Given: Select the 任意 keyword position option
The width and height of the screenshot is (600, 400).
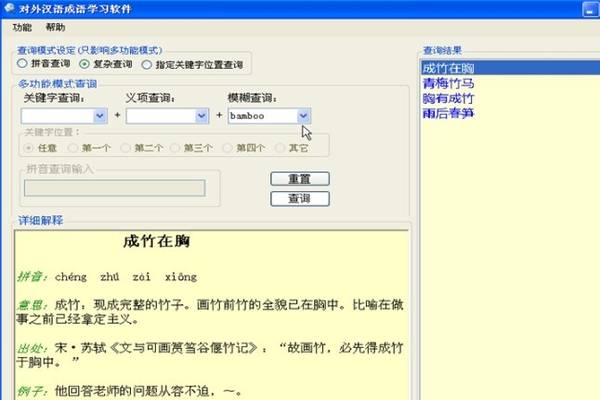Looking at the screenshot, I should 30,148.
